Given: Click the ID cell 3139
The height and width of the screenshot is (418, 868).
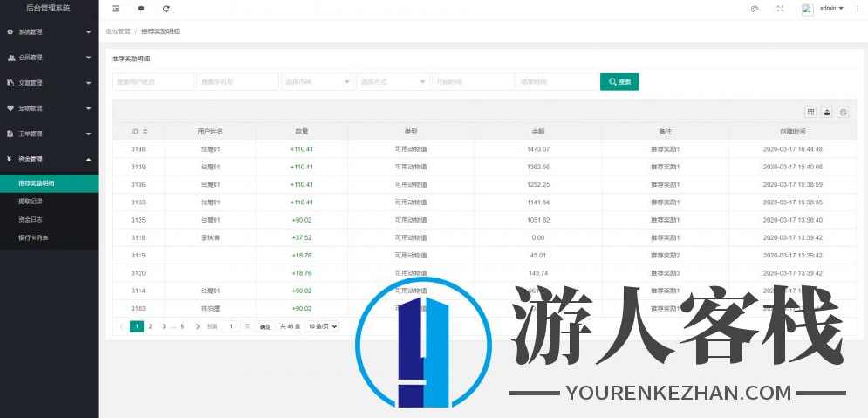Looking at the screenshot, I should tap(139, 167).
